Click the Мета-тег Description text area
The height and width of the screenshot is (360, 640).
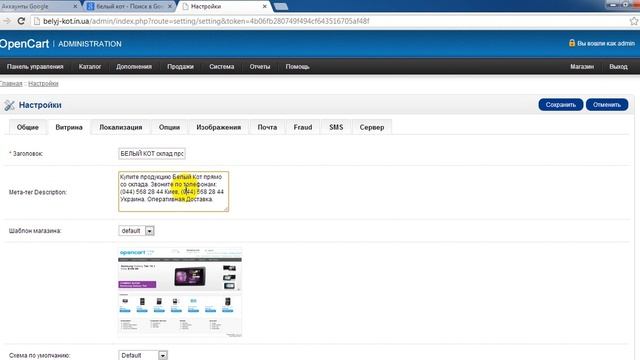pos(173,191)
